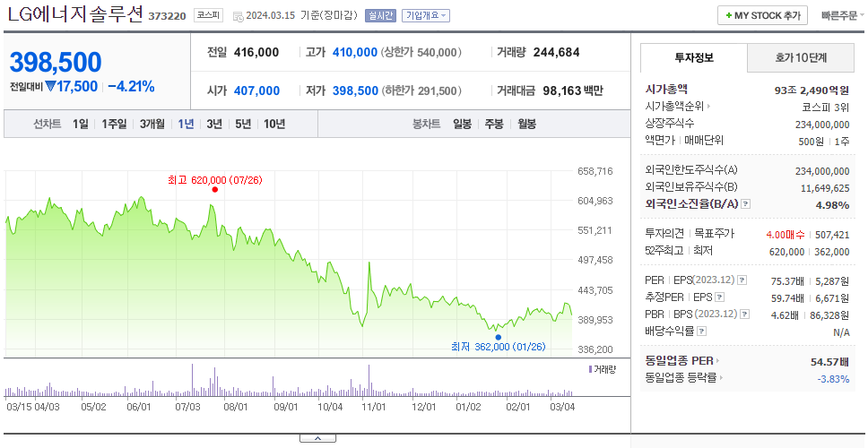Click the 거래량 value 244,684
The width and height of the screenshot is (868, 448).
pos(556,53)
